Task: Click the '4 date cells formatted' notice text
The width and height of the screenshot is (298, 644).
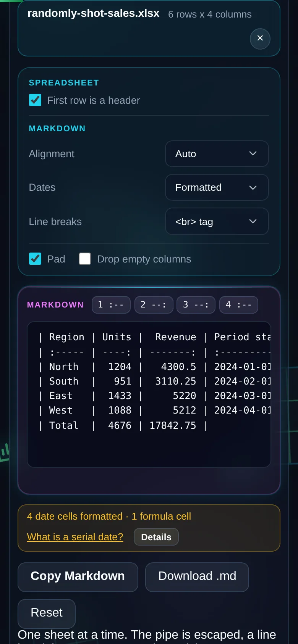Action: [x=75, y=516]
